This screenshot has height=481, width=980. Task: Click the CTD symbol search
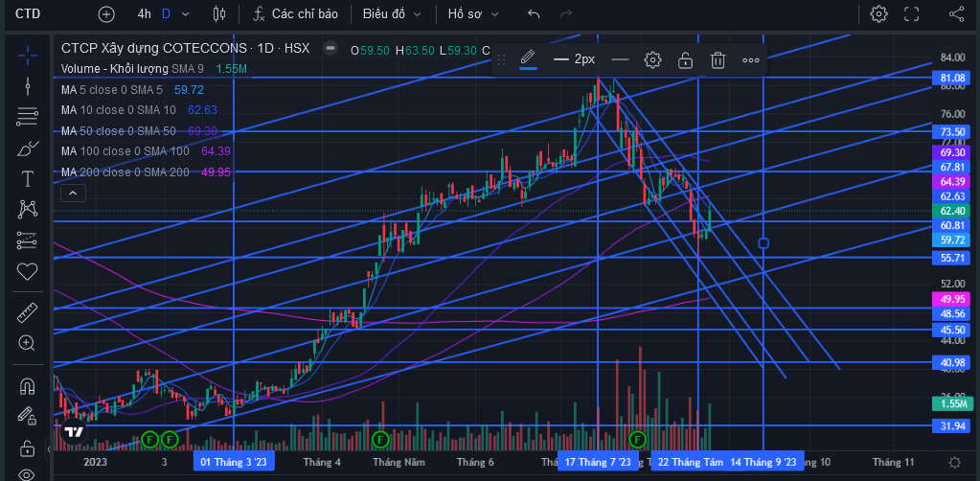[x=28, y=13]
